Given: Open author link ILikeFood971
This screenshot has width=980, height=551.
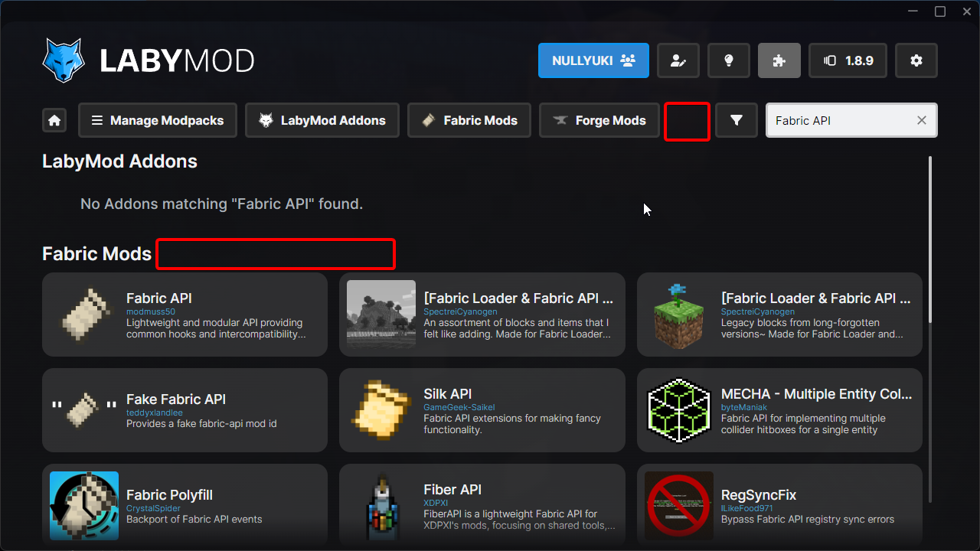Looking at the screenshot, I should [747, 508].
